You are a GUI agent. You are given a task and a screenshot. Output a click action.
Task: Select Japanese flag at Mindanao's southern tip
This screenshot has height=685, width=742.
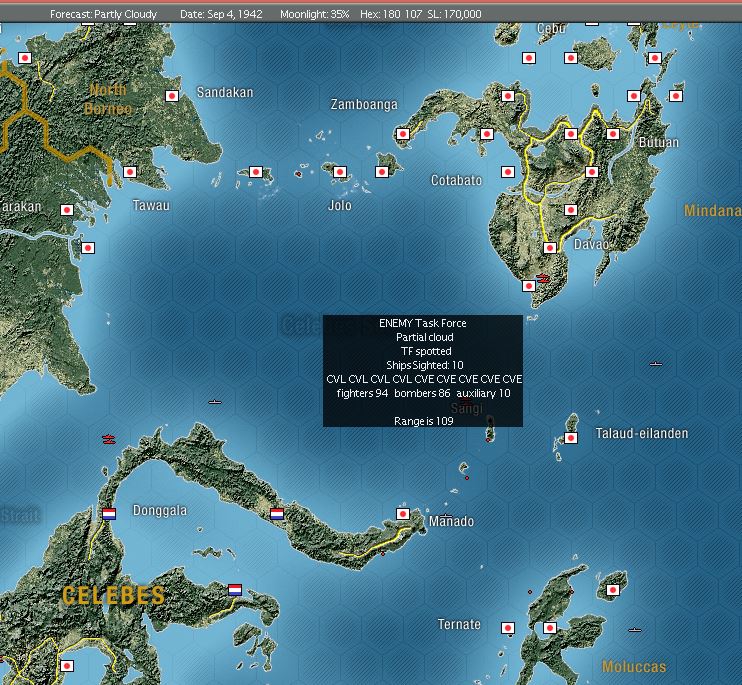coord(529,286)
